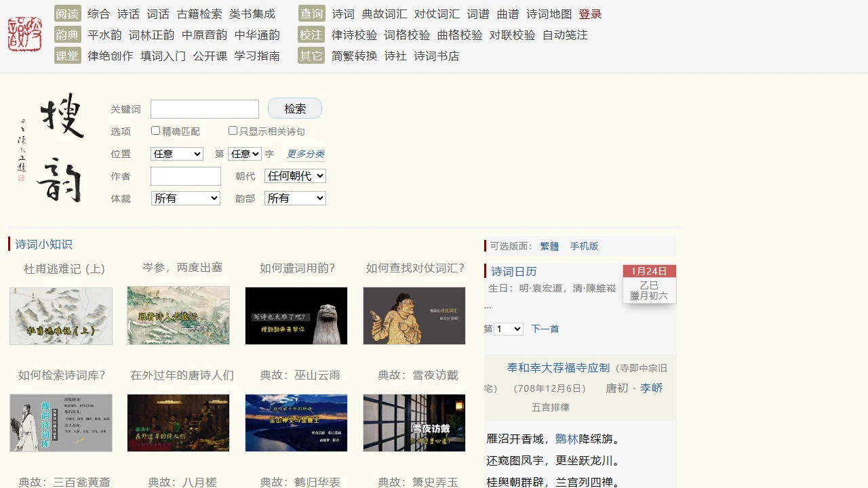Open the 岑参两度出塞 video thumbnail
Screen dimensions: 868x488
[x=178, y=316]
